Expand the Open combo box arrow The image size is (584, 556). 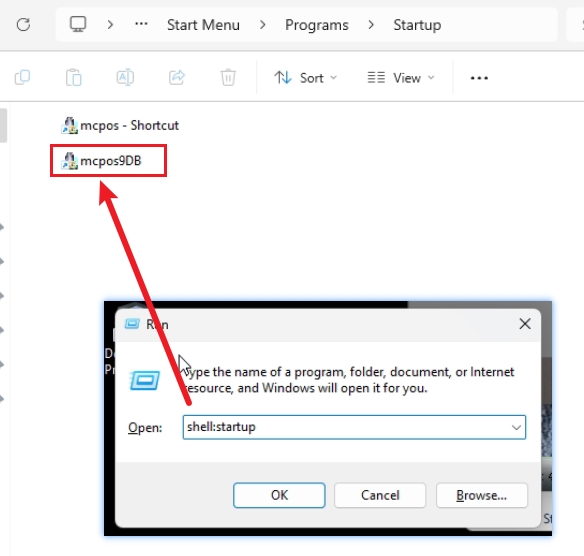(516, 428)
